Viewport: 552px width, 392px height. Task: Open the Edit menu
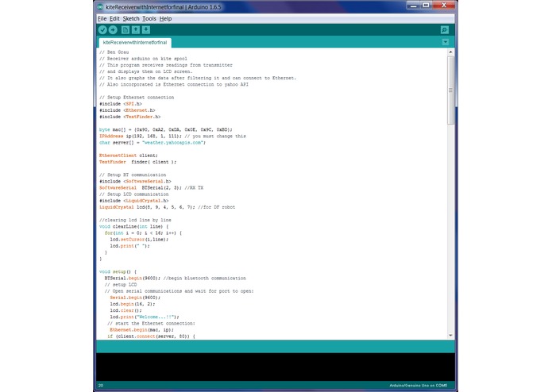point(114,18)
